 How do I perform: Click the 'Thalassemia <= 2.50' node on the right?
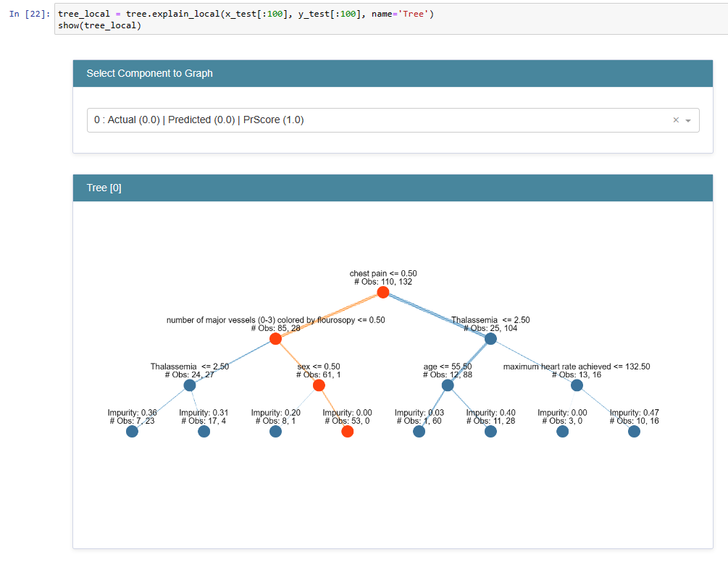click(490, 338)
